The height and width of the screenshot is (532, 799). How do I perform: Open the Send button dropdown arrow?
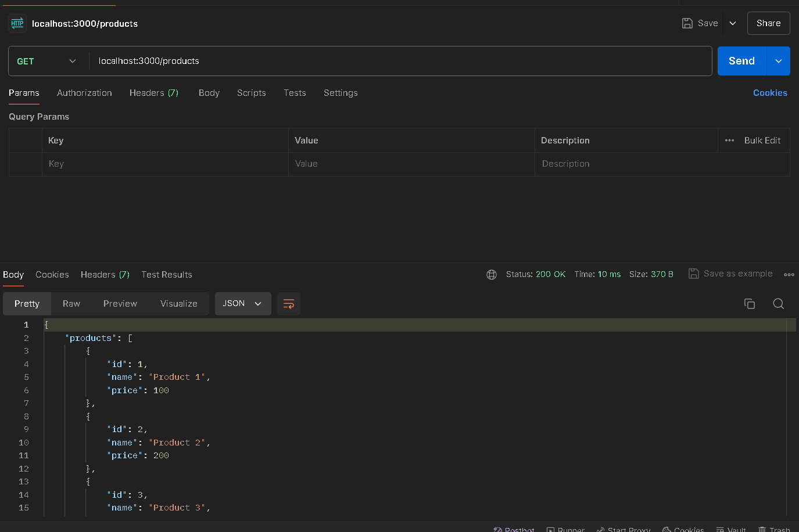click(779, 61)
